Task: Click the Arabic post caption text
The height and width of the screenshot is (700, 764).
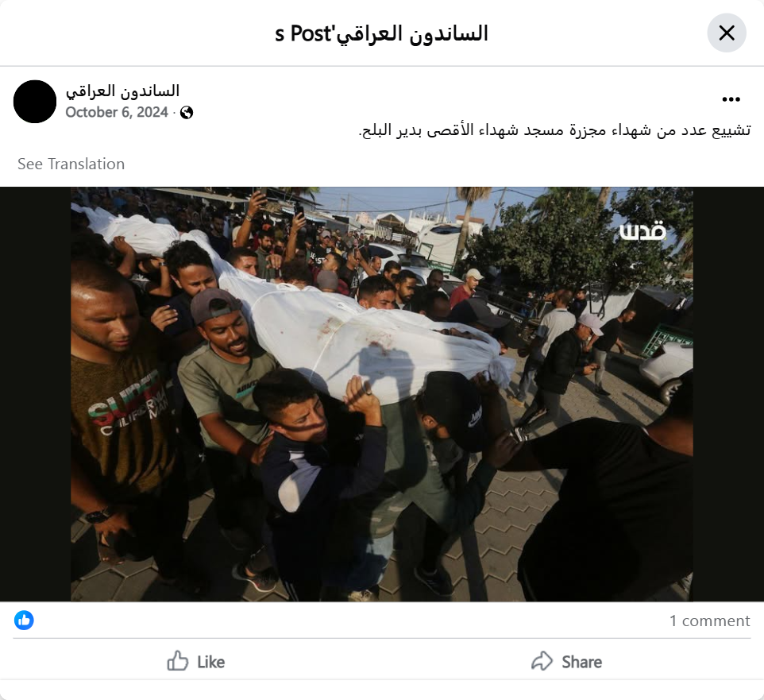Action: coord(554,130)
